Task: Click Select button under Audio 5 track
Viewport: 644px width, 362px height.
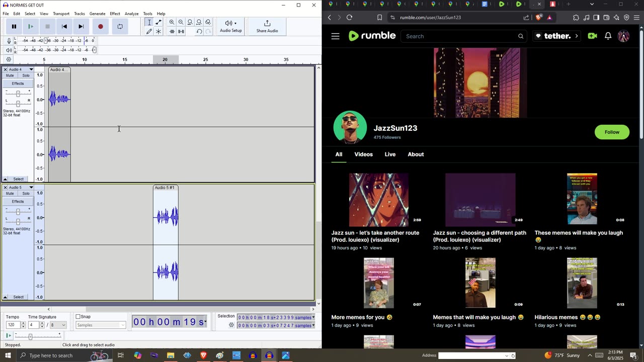Action: pos(18,297)
